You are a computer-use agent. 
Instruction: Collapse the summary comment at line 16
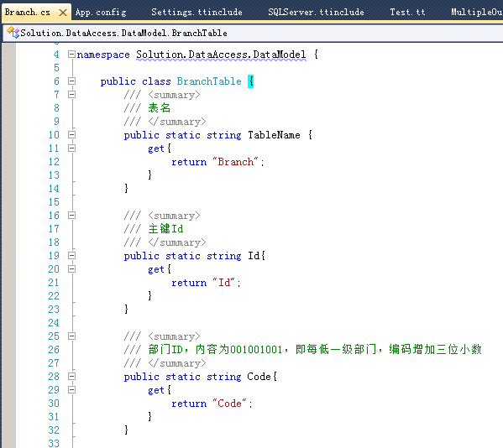tap(71, 216)
